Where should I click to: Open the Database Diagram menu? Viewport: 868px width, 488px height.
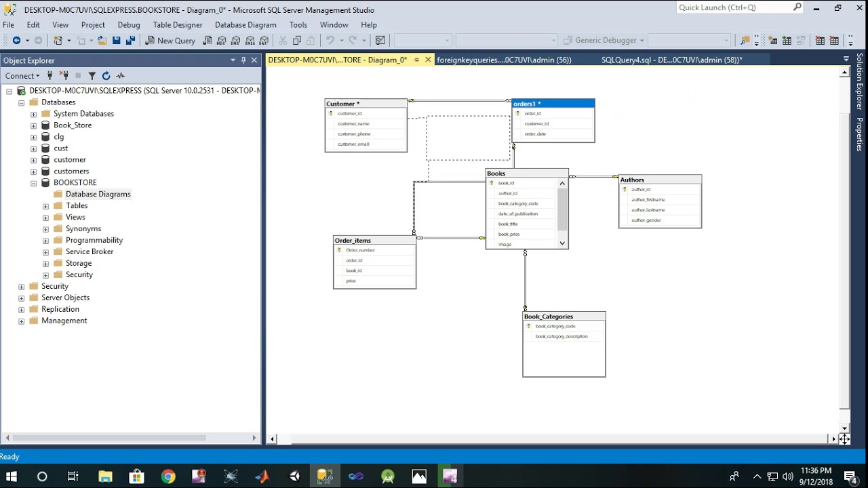click(x=245, y=25)
